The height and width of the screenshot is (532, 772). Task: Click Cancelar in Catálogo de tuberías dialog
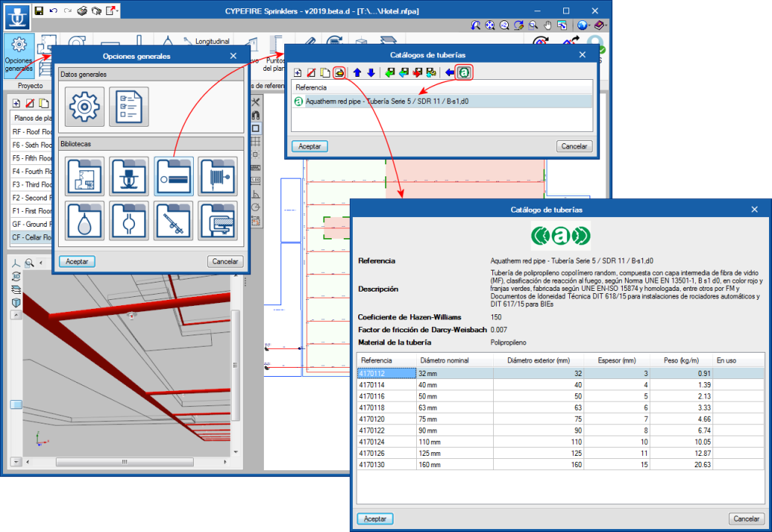[746, 518]
